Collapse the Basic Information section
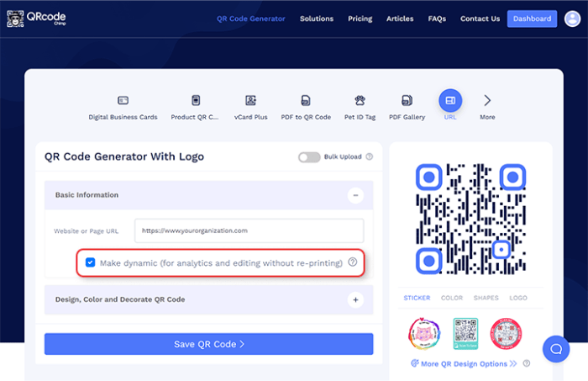Screen dimensions: 588x381 click(x=355, y=195)
